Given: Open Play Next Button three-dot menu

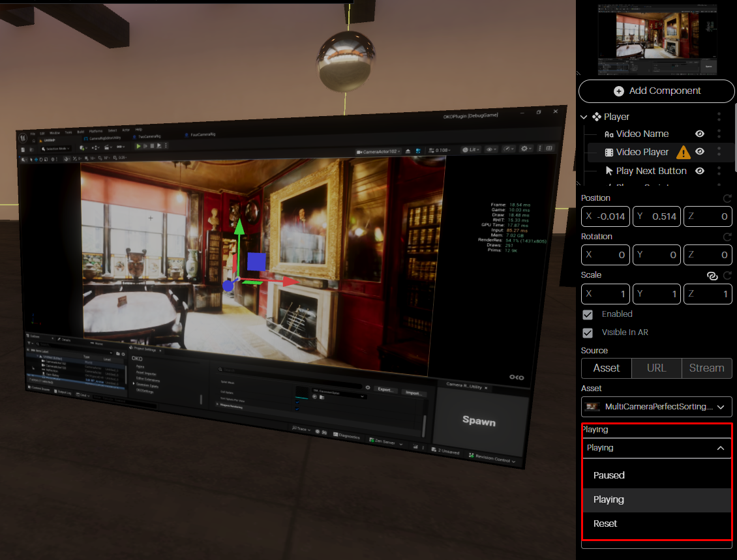Looking at the screenshot, I should click(719, 171).
